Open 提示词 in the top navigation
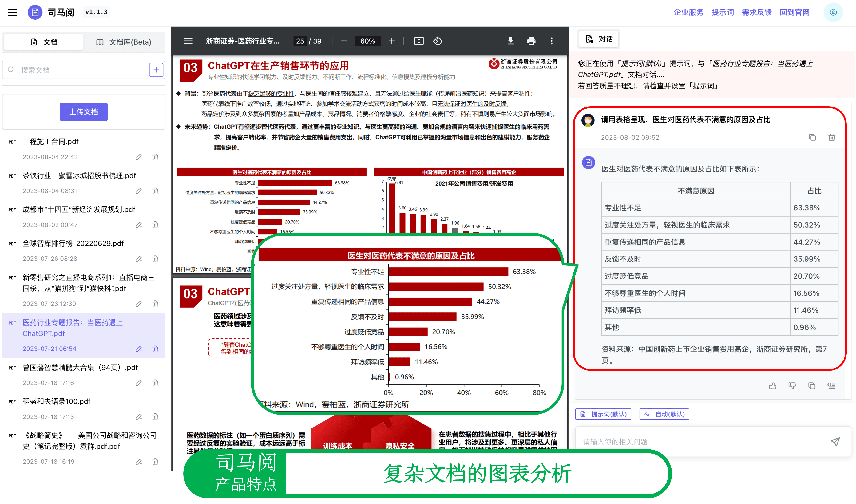856x504 pixels. [723, 12]
